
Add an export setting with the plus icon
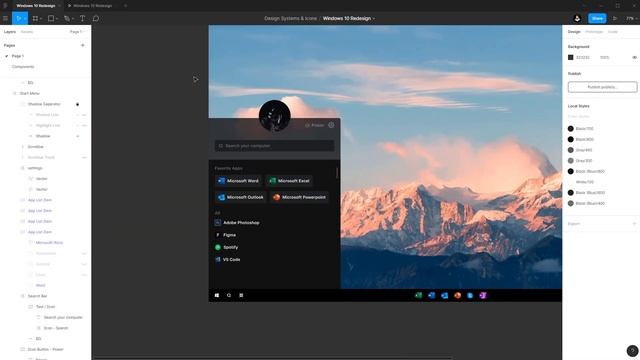point(634,224)
